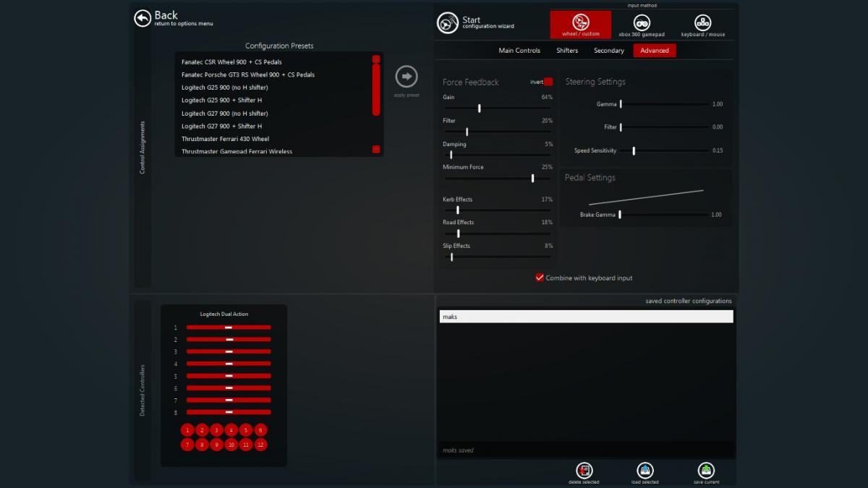Click axis 8 bar of Logitech Dual Action
Image resolution: width=868 pixels, height=488 pixels.
(x=229, y=412)
